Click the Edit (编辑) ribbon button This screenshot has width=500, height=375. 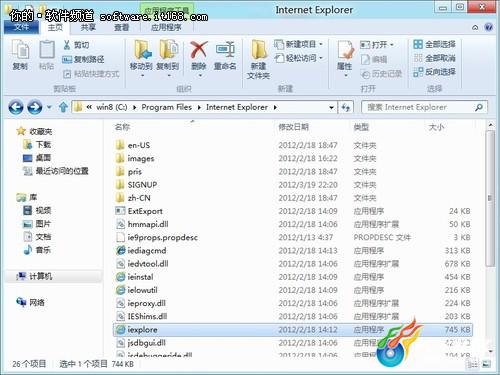click(374, 59)
